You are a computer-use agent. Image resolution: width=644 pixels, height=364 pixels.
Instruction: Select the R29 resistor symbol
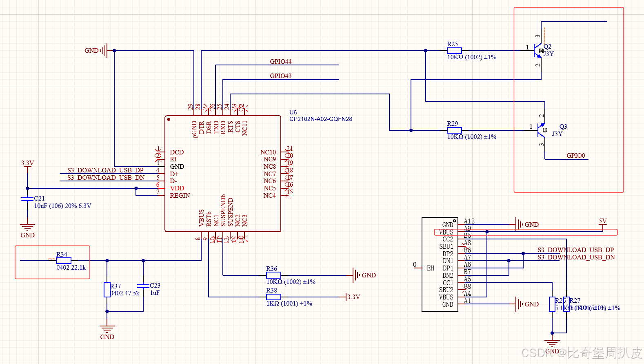tap(454, 130)
